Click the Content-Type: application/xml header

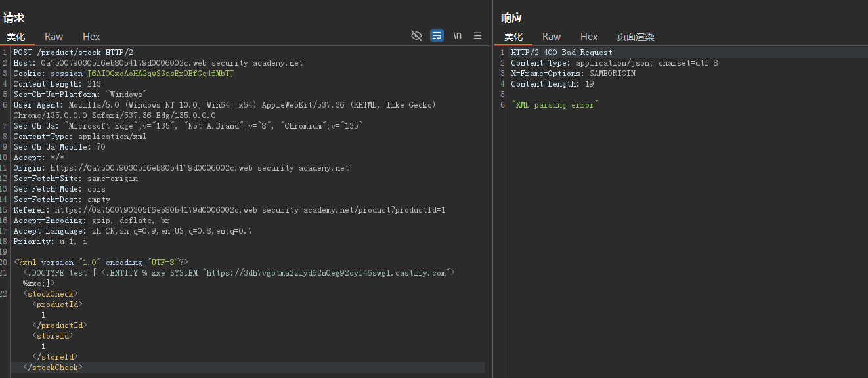80,136
